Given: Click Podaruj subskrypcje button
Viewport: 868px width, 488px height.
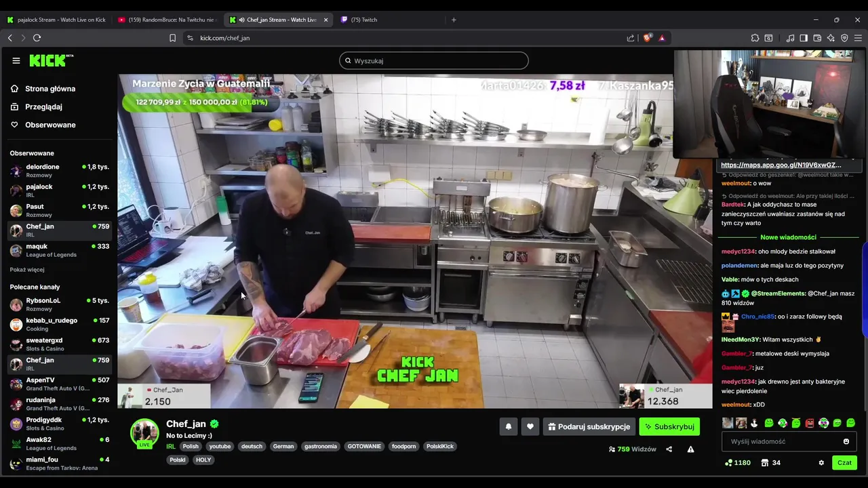Looking at the screenshot, I should 589,426.
